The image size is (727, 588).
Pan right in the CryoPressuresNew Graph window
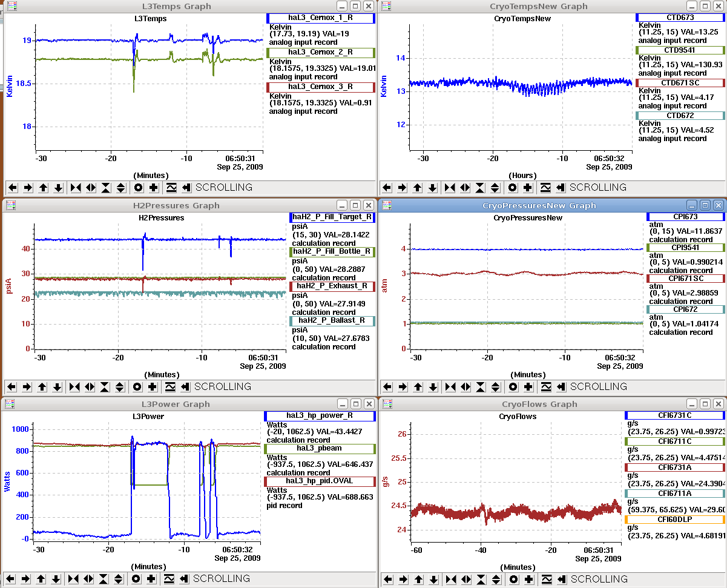pyautogui.click(x=403, y=386)
